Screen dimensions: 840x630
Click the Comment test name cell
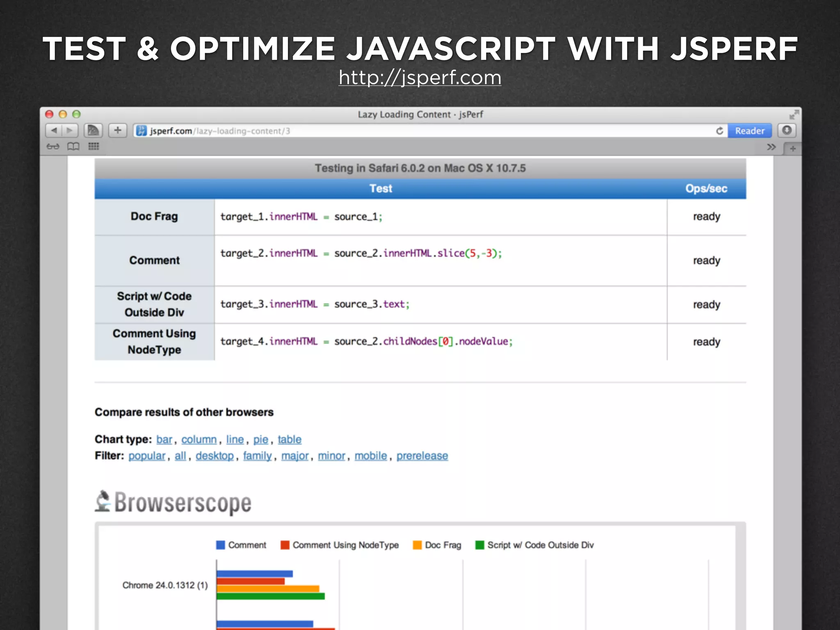[154, 260]
